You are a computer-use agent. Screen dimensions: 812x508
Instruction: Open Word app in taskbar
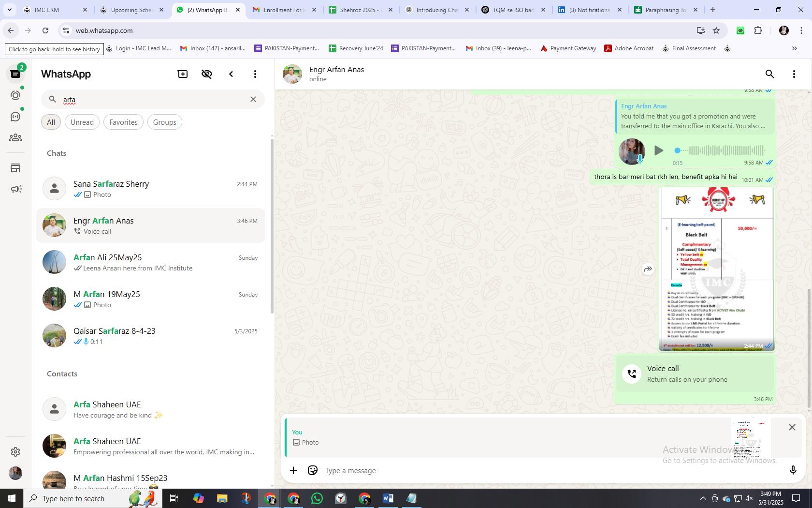(x=388, y=498)
